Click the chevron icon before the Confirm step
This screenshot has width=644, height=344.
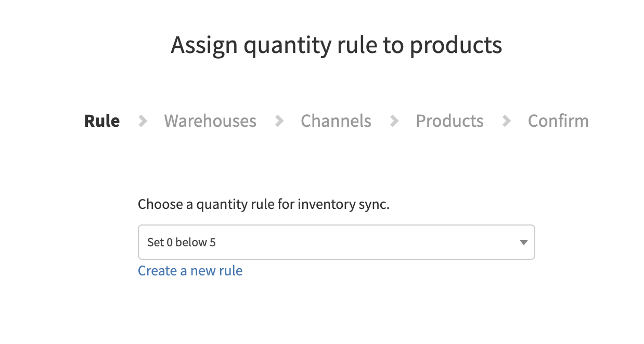(x=506, y=121)
